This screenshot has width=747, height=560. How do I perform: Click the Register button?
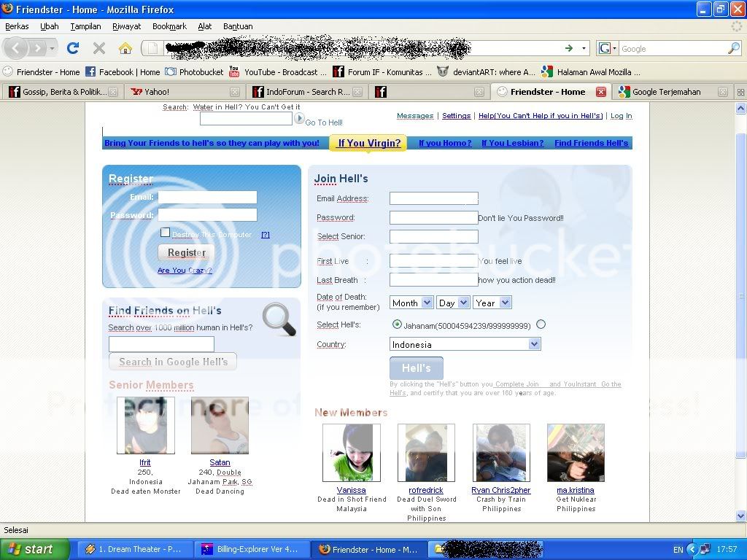tap(186, 252)
